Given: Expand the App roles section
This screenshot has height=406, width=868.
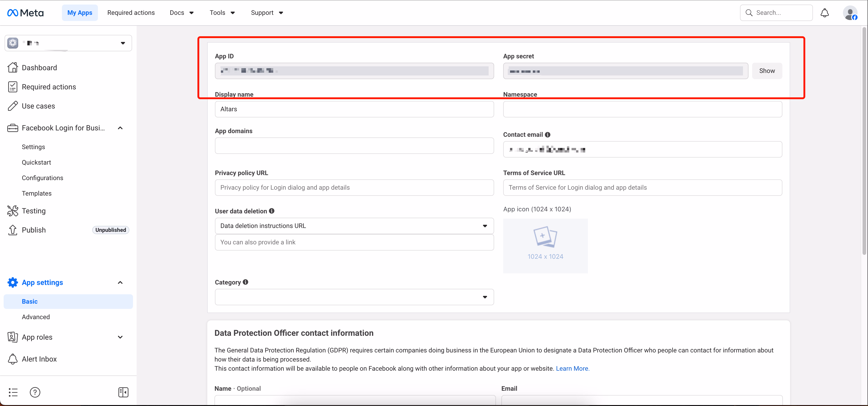Looking at the screenshot, I should tap(120, 337).
